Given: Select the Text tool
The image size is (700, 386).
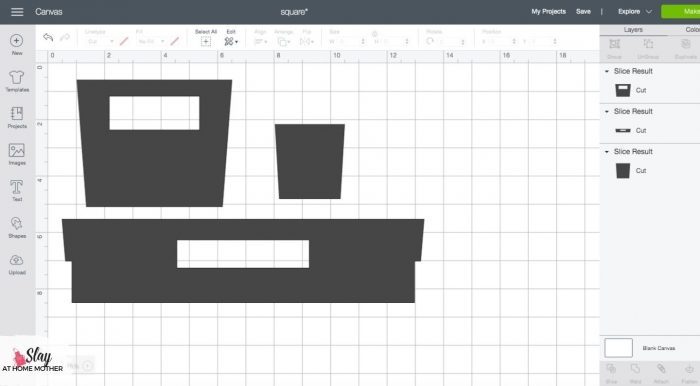Looking at the screenshot, I should [x=17, y=191].
